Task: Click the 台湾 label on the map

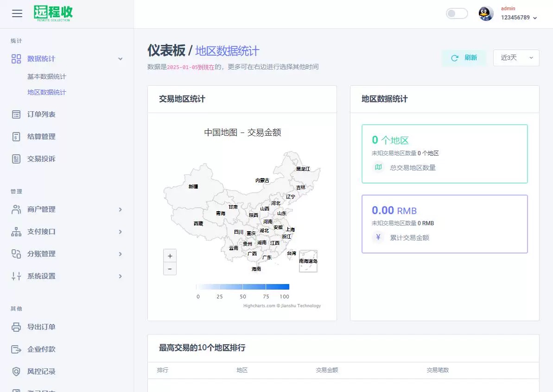Action: pyautogui.click(x=292, y=253)
